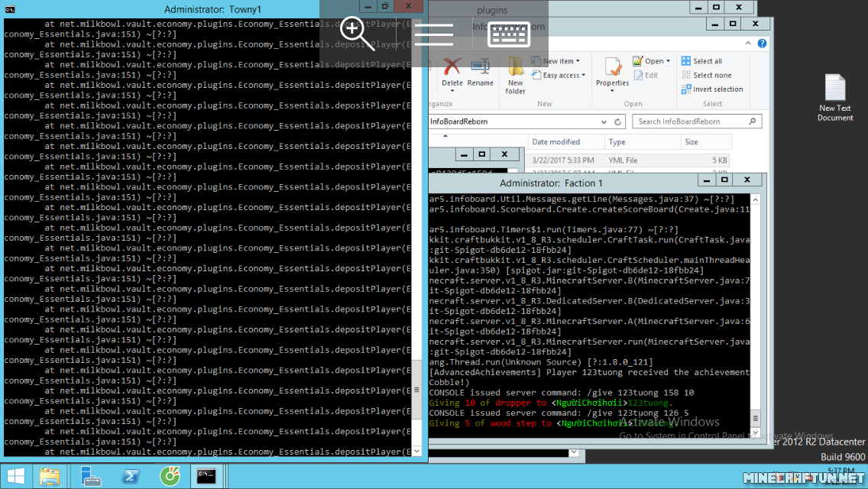This screenshot has width=868, height=489.
Task: Expand the New item dropdown
Action: [561, 61]
